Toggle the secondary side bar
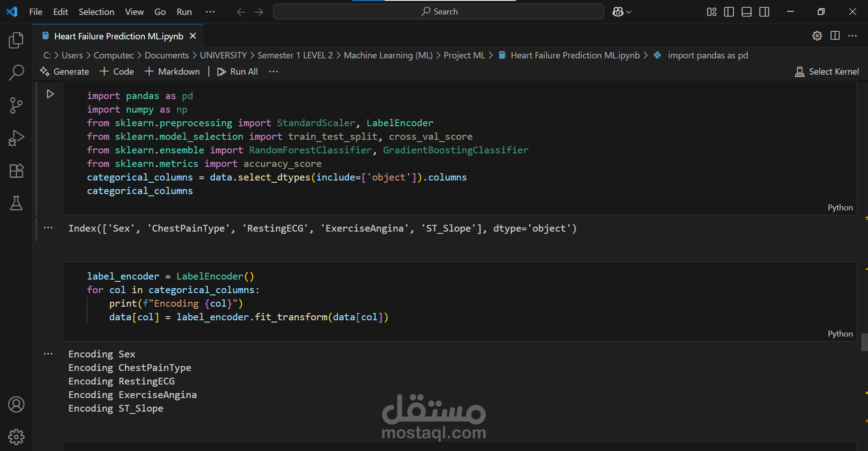This screenshot has height=451, width=868. (764, 12)
